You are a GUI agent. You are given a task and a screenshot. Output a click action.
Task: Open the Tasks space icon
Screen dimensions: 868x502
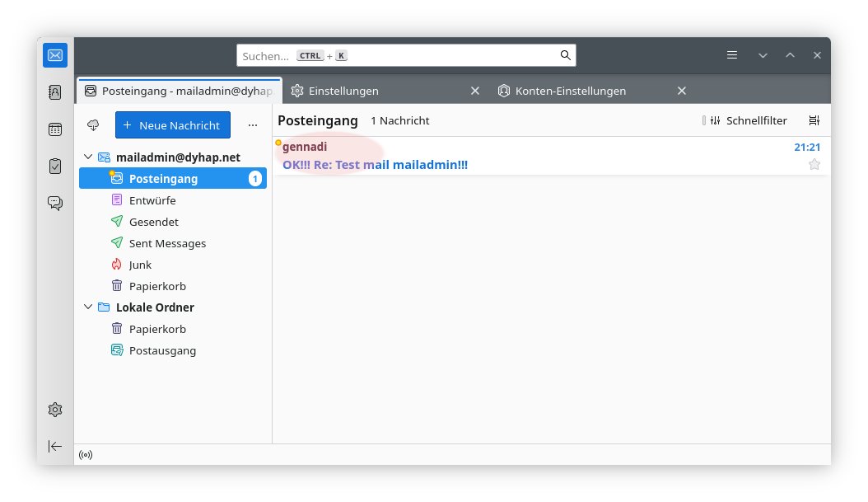pyautogui.click(x=55, y=166)
